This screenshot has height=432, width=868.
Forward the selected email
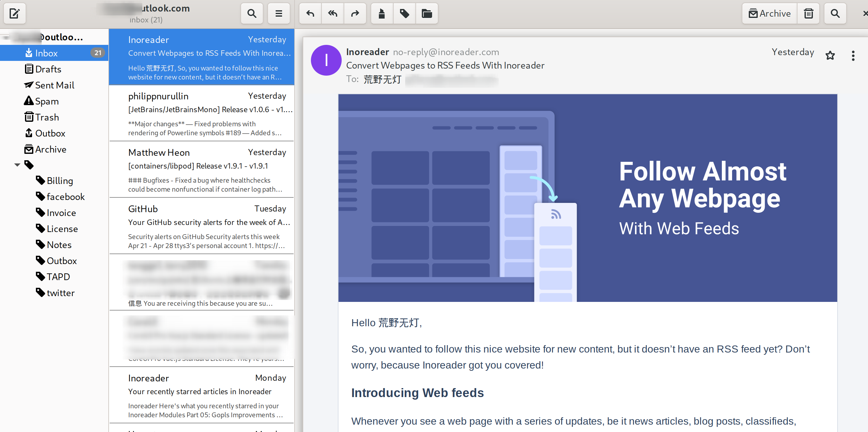(x=355, y=13)
